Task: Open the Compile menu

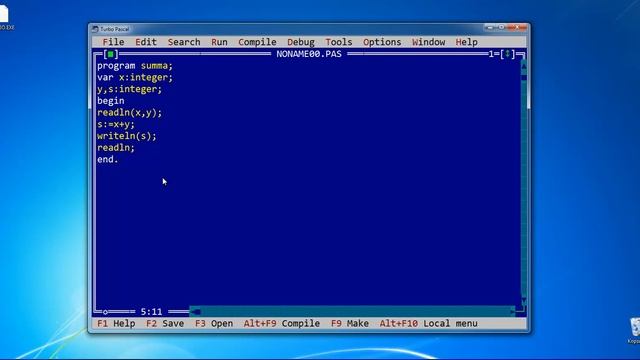Action: tap(257, 42)
